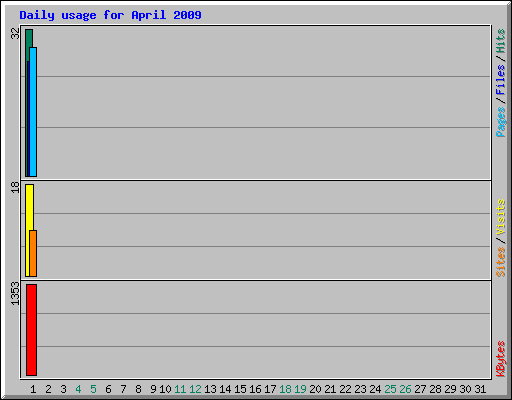Viewport: 512px width, 400px height.
Task: Click day 28 on the x-axis
Action: [x=435, y=389]
